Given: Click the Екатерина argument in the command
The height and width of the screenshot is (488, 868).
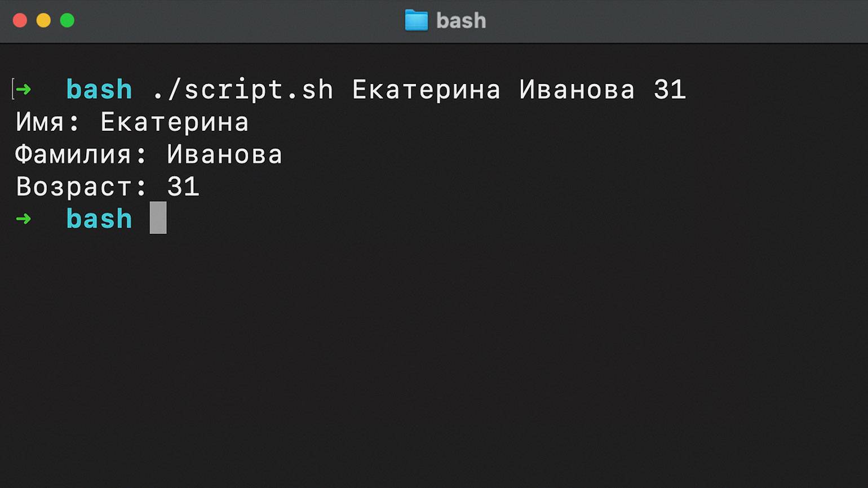Looking at the screenshot, I should point(427,90).
